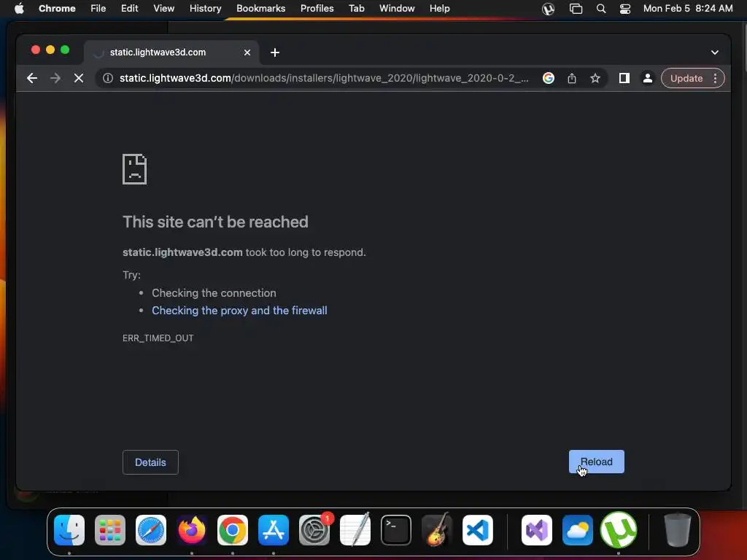
Task: Open the Apple menu
Action: (18, 8)
